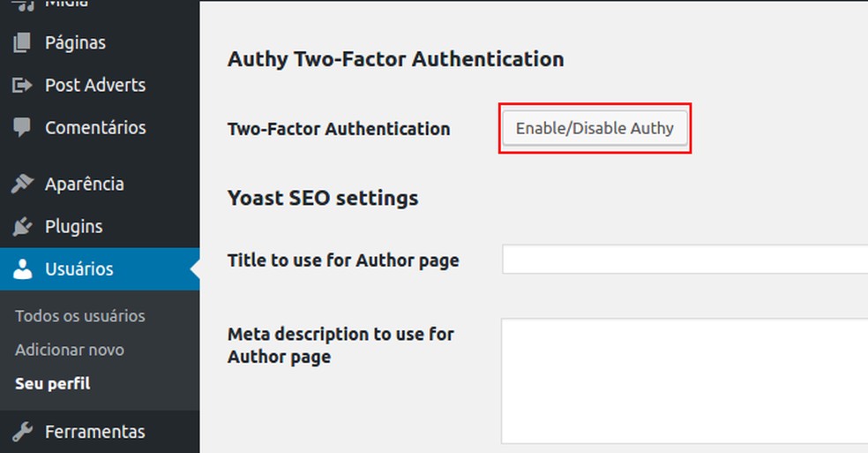Open the Aparência menu label

click(85, 184)
